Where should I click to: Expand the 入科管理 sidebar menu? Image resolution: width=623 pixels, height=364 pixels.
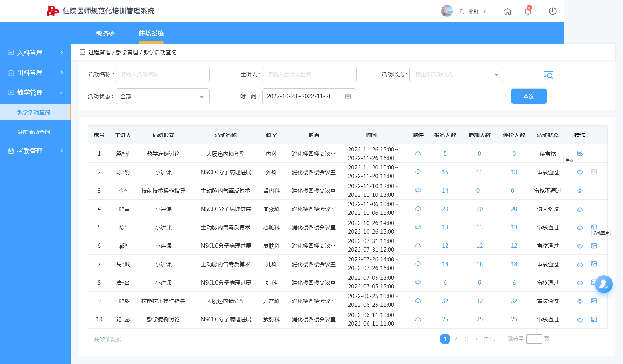point(36,52)
